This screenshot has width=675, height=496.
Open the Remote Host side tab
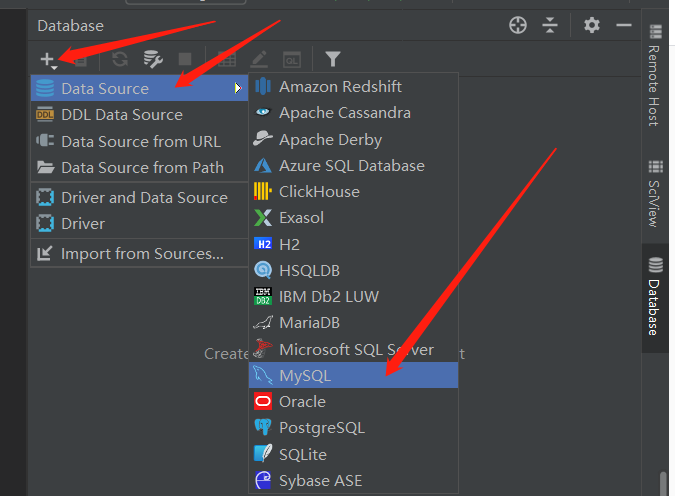point(655,76)
